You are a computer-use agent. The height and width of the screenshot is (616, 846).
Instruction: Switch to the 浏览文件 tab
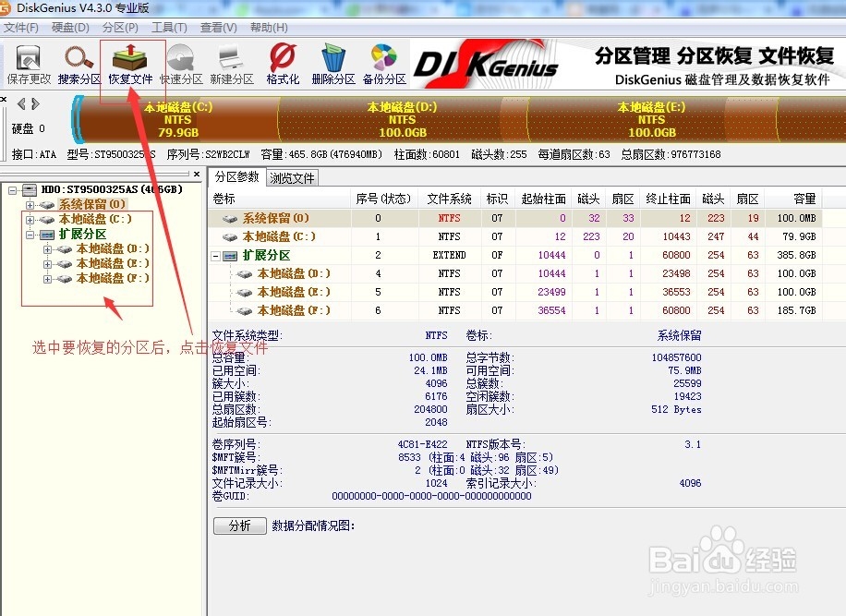coord(293,177)
